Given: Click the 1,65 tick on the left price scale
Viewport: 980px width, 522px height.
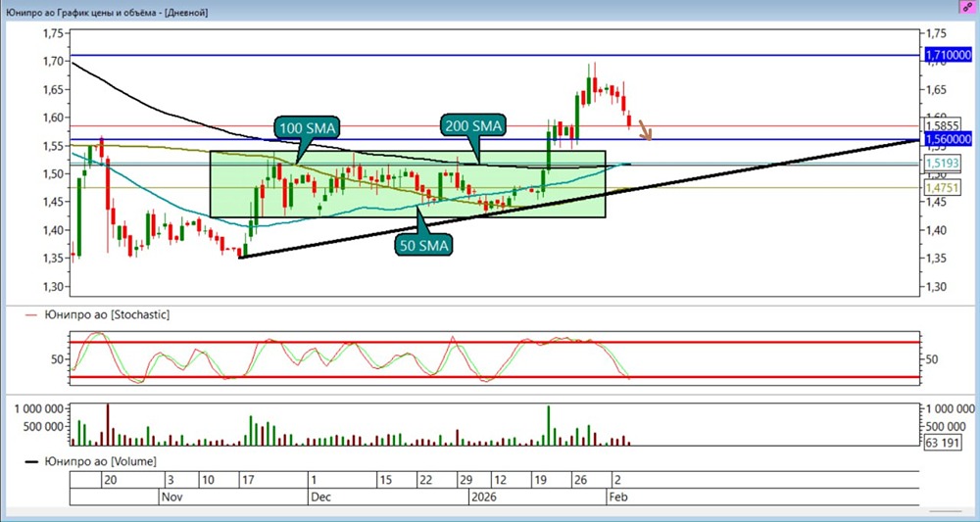Looking at the screenshot, I should (53, 89).
